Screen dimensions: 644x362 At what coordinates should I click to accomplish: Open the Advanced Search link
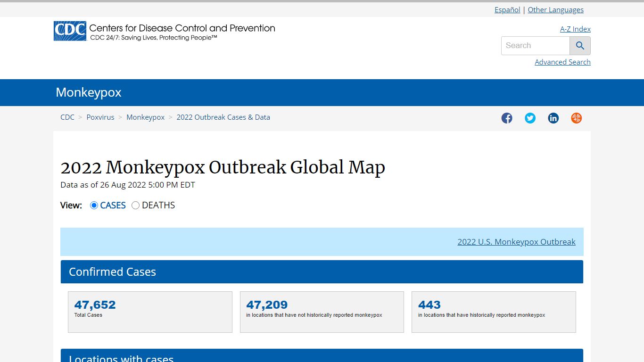(x=562, y=62)
